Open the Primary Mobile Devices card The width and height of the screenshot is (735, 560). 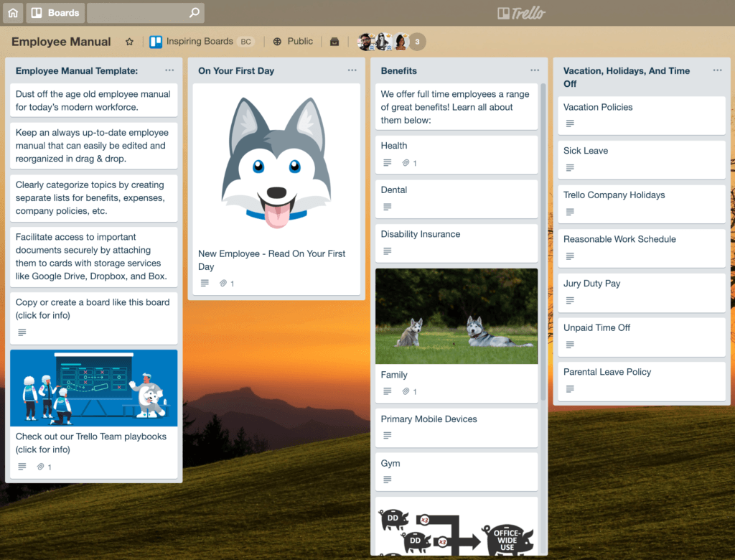[457, 428]
